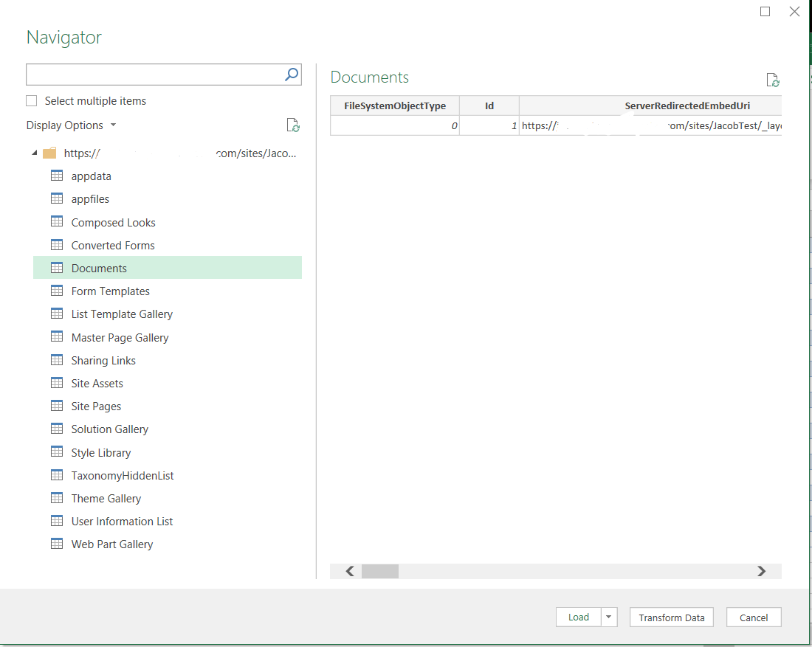
Task: Click the User Information List table icon
Action: 57,521
